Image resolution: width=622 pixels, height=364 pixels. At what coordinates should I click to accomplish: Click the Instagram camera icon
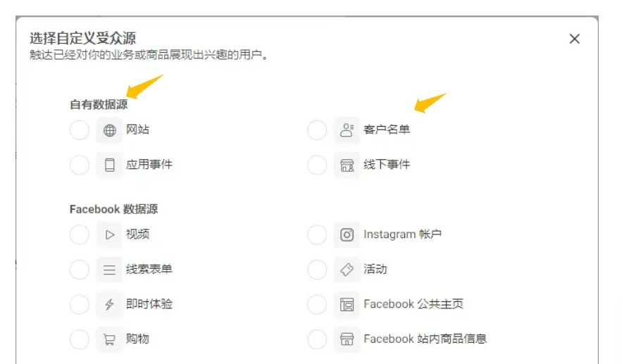tap(347, 234)
